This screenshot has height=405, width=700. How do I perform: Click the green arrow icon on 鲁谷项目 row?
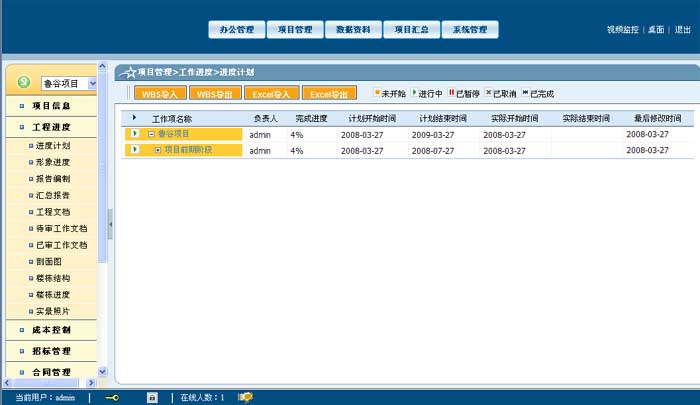136,134
